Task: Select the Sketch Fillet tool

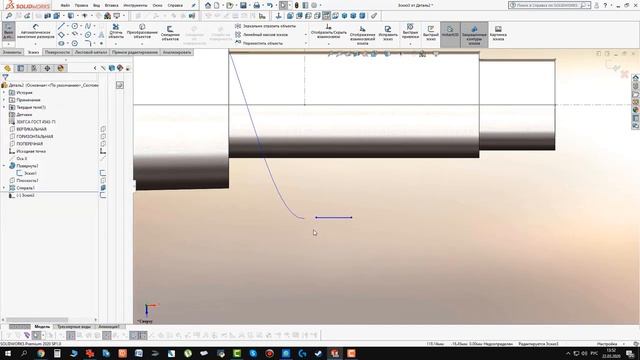Action: [88, 43]
